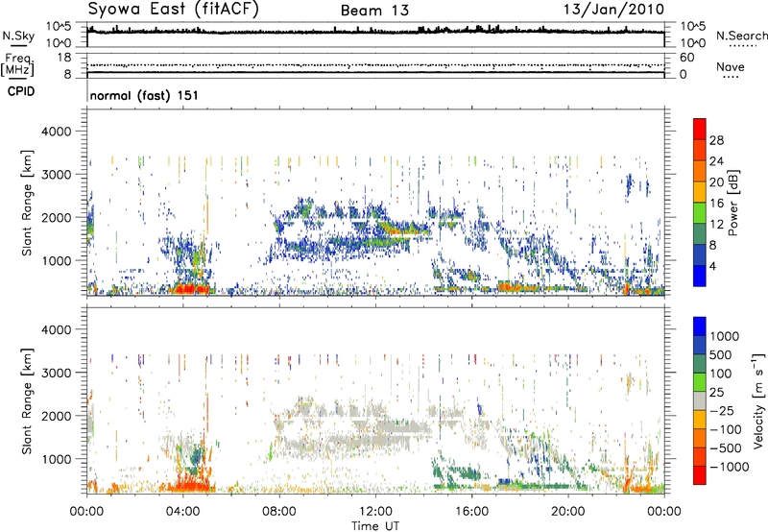Click the "-25" velocity colorbar label
Screen dimensions: 768x532
(x=722, y=411)
